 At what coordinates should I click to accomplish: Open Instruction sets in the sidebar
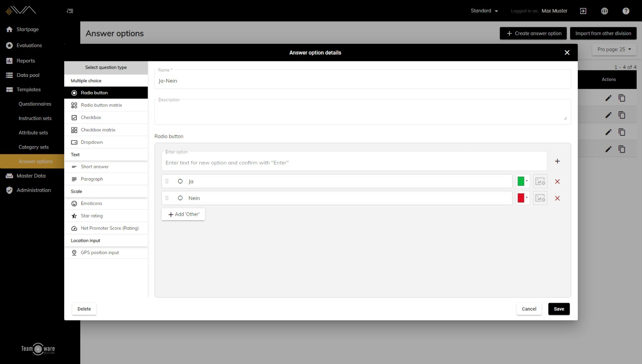click(35, 118)
